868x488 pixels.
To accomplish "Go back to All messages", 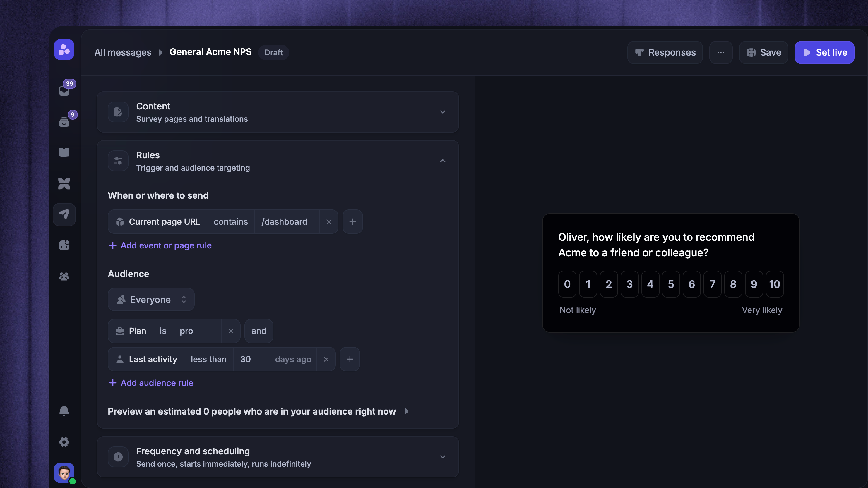I will pos(123,53).
